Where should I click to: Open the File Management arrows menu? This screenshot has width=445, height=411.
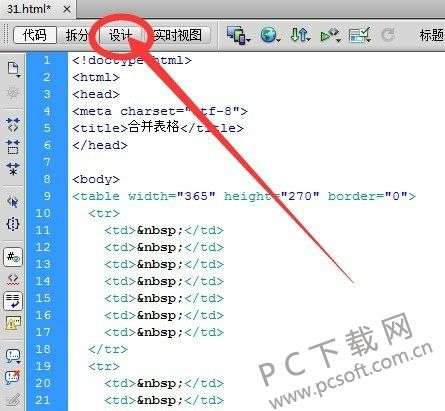click(x=300, y=35)
